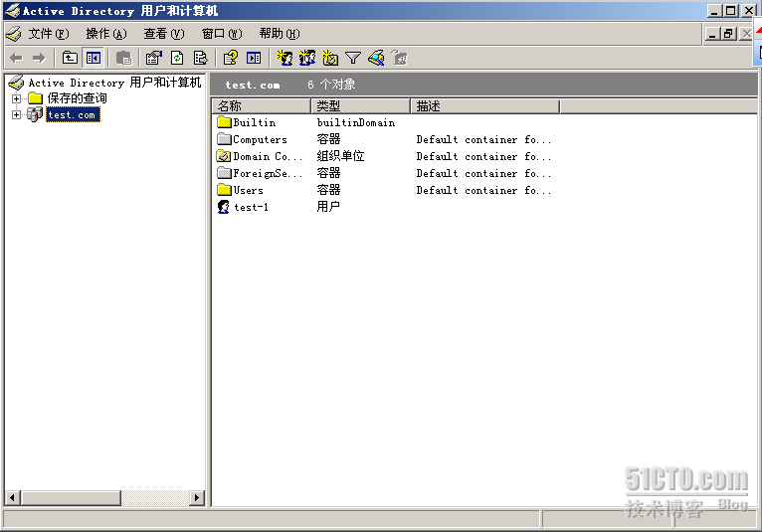Select test.com domain in tree
Viewport: 762px width, 532px height.
[x=73, y=115]
